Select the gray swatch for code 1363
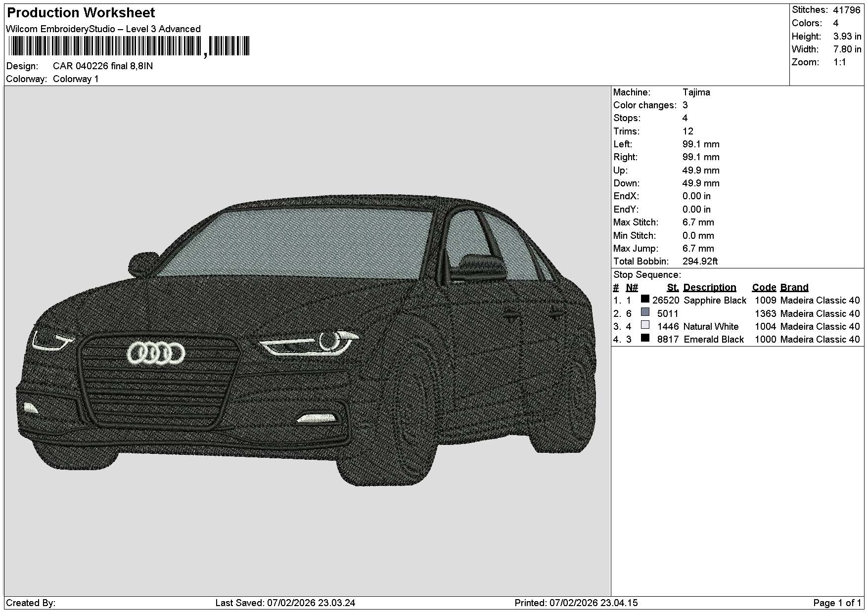Viewport: 868px width, 613px height. [x=645, y=312]
